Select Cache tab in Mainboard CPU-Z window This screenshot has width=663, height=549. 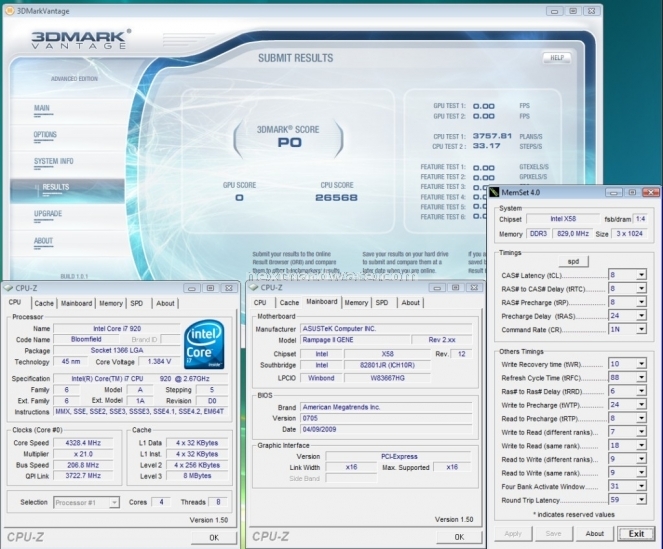tap(289, 303)
